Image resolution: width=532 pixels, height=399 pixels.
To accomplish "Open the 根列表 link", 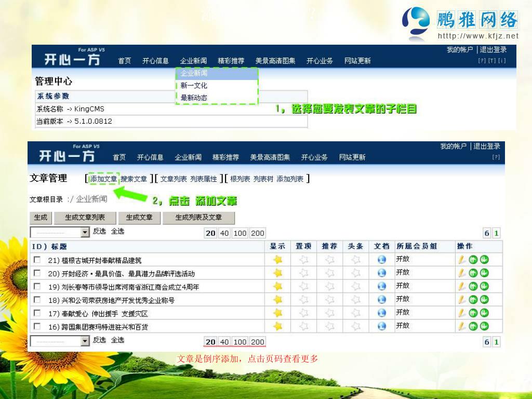I will click(x=240, y=179).
